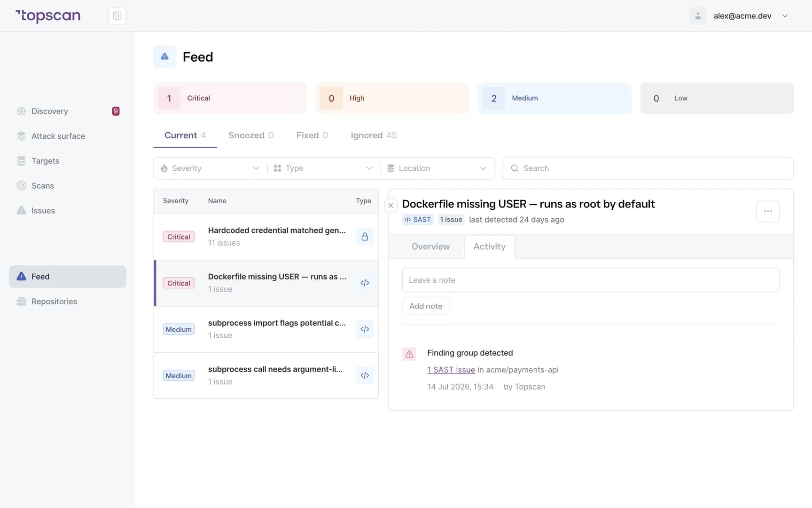The height and width of the screenshot is (508, 812).
Task: Close the finding detail panel
Action: [x=390, y=206]
